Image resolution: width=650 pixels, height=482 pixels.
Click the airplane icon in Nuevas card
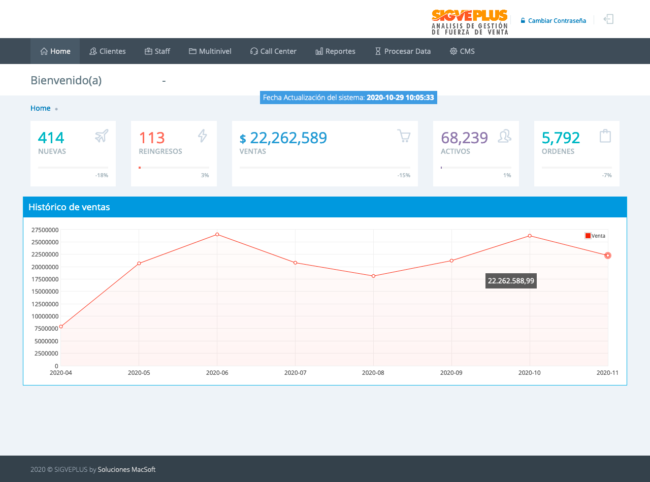point(101,137)
